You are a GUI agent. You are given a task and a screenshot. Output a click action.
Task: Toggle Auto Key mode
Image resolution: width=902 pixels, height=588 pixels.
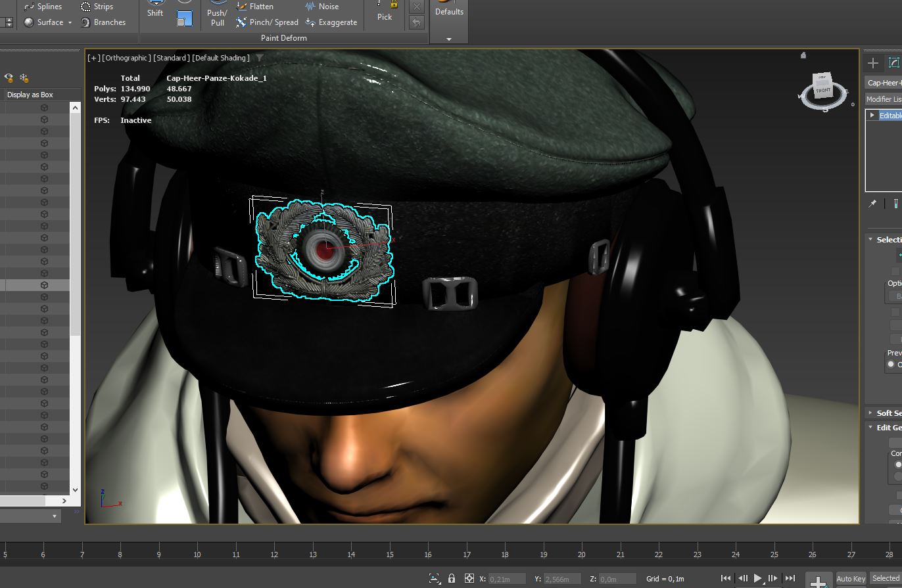[x=850, y=579]
